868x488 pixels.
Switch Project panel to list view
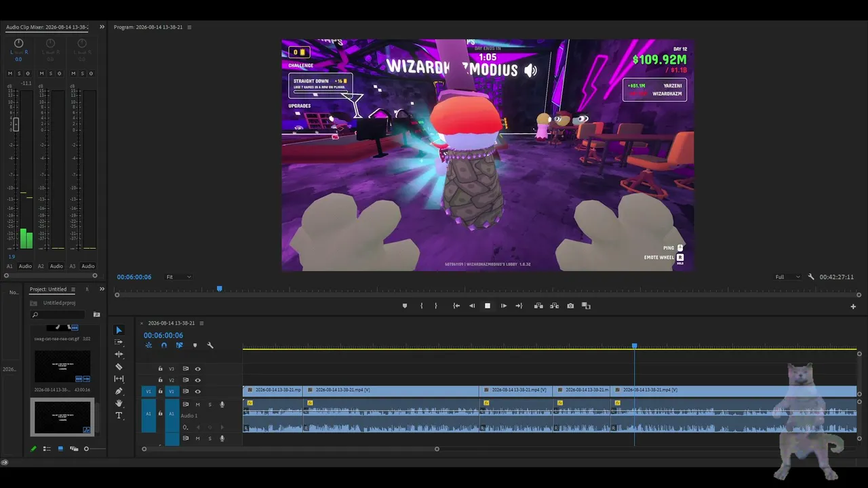[x=47, y=449]
